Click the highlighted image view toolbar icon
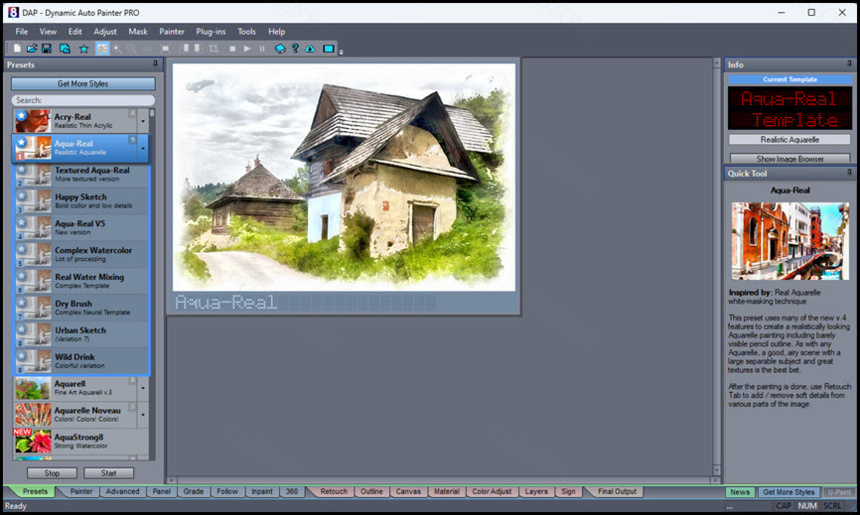The image size is (860, 515). coord(103,49)
